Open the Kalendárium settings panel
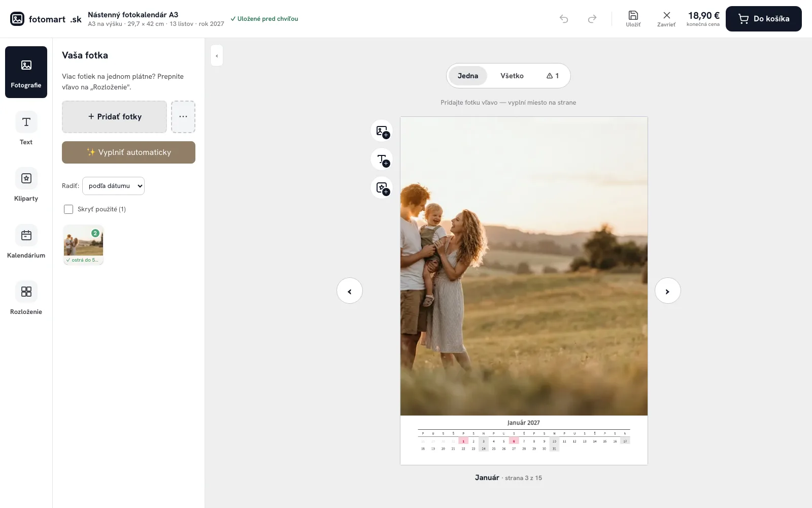The height and width of the screenshot is (508, 812). [x=26, y=242]
